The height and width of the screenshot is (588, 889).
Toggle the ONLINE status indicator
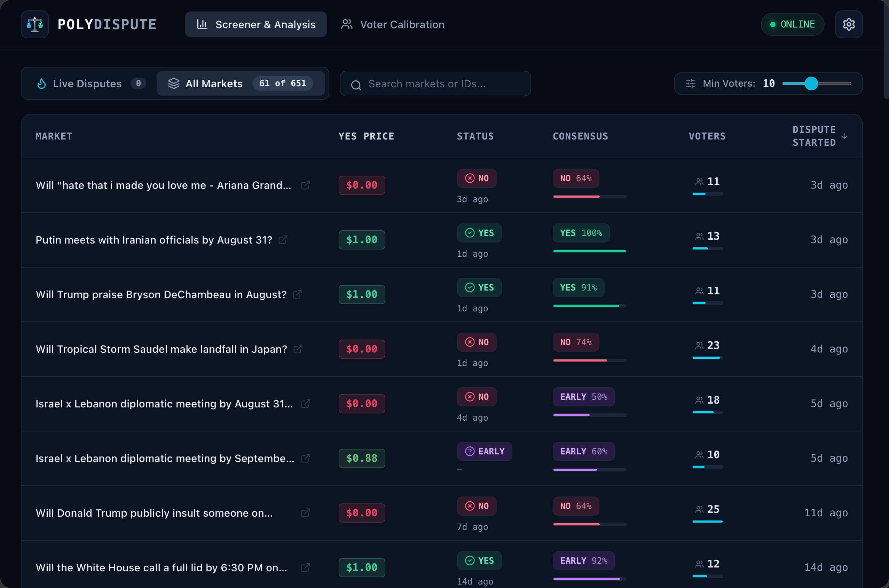[x=792, y=24]
